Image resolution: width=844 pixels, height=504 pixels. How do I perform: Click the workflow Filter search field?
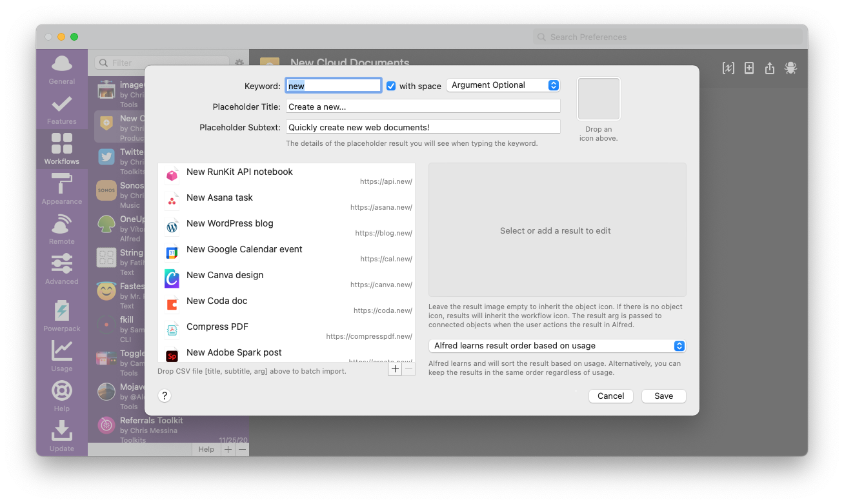(162, 63)
